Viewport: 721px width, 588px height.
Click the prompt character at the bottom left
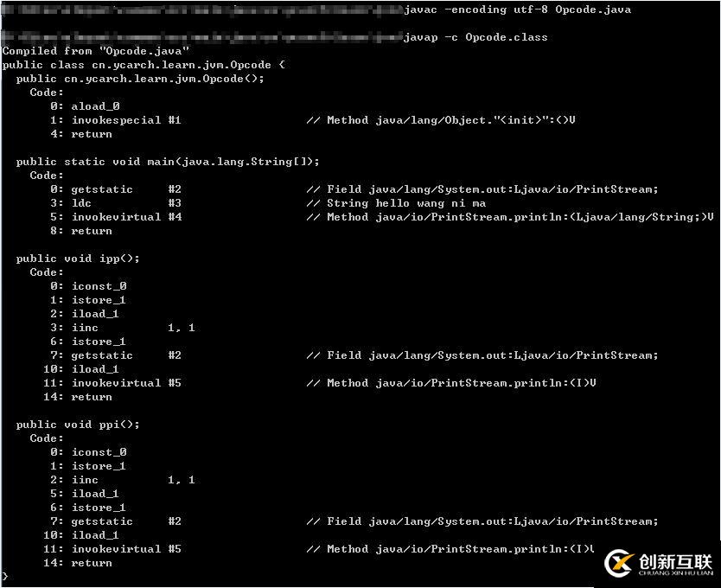(4, 576)
